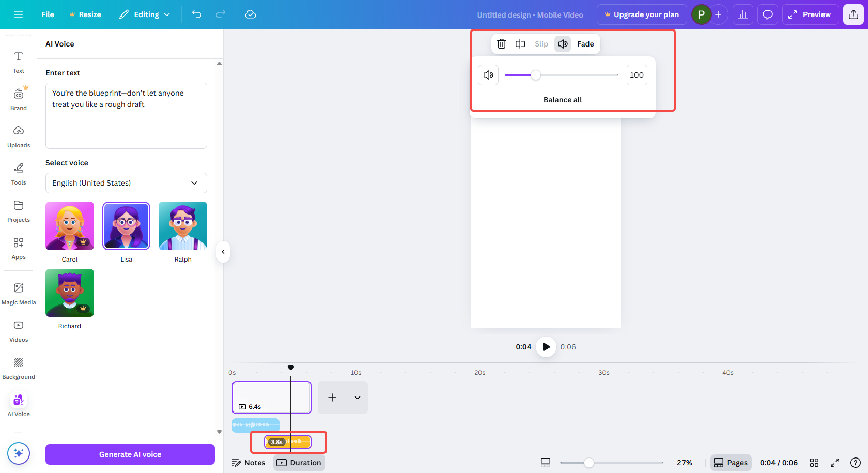The height and width of the screenshot is (473, 868).
Task: Click the comments bubble icon
Action: click(x=767, y=14)
